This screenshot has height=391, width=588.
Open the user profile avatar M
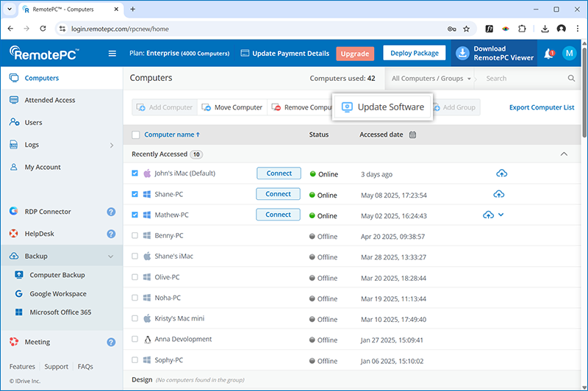pyautogui.click(x=569, y=54)
